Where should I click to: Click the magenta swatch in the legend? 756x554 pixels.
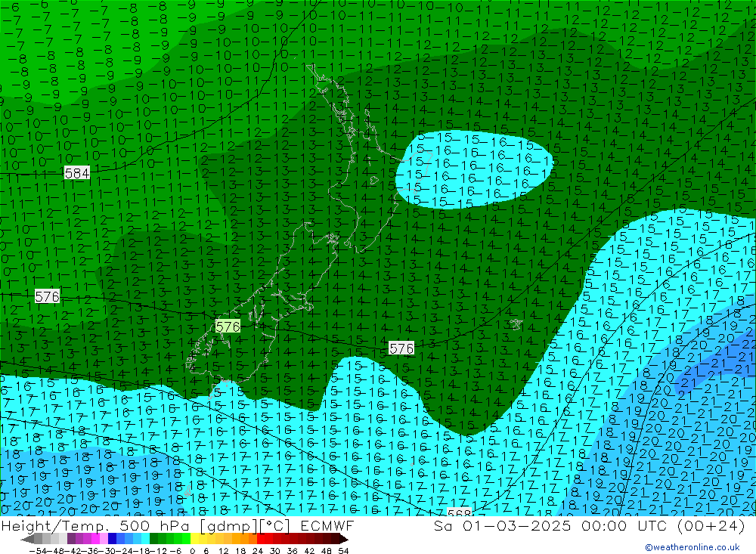[95, 539]
